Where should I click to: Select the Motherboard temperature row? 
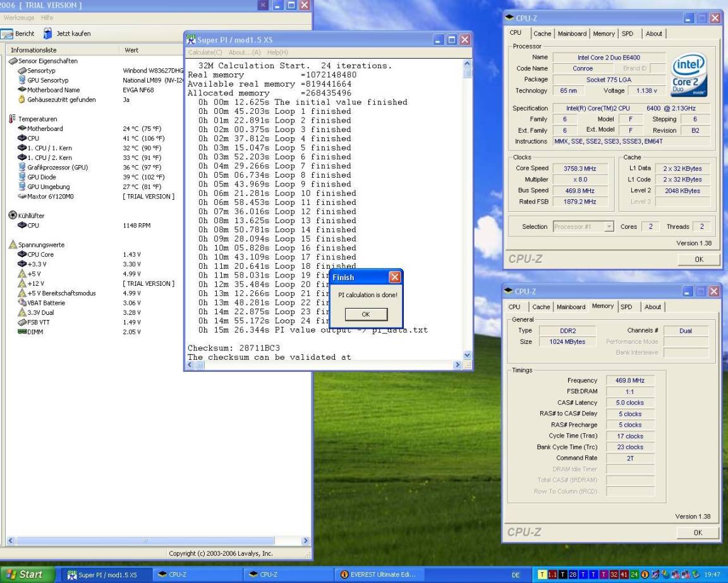(x=95, y=128)
